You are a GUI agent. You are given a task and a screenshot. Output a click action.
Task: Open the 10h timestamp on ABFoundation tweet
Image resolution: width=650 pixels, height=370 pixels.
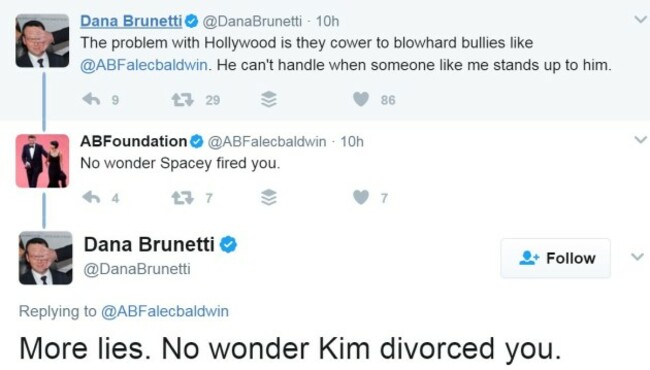click(x=352, y=142)
